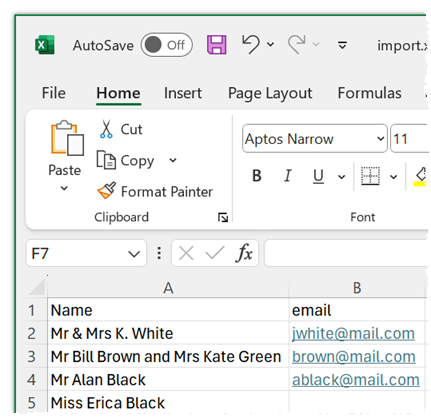The image size is (431, 418).
Task: Select column B header
Action: (357, 288)
